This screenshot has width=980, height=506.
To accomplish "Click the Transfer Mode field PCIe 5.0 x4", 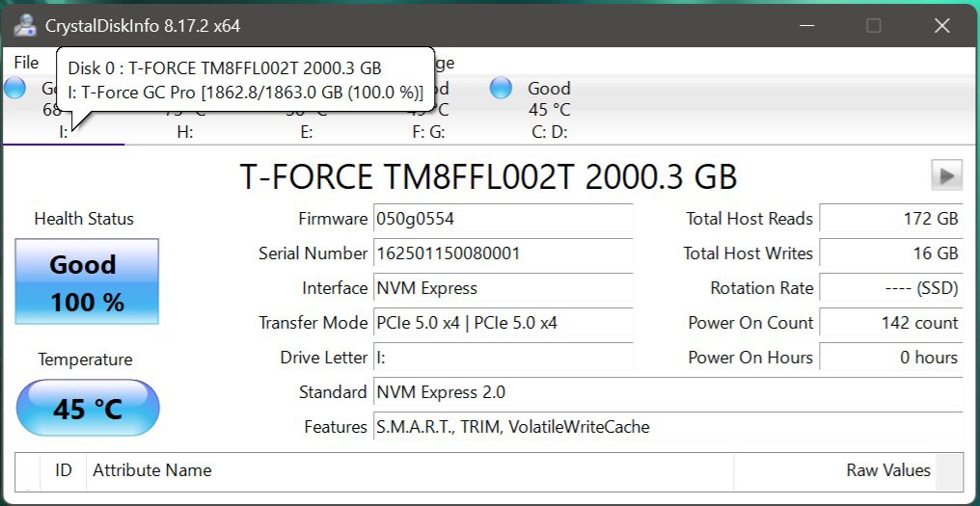I will tap(504, 323).
